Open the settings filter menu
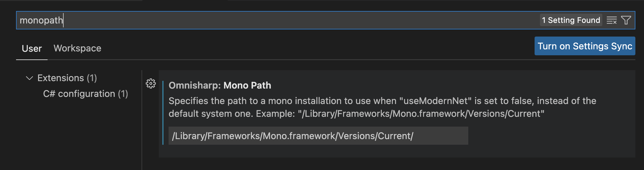The height and width of the screenshot is (170, 644). [x=626, y=20]
